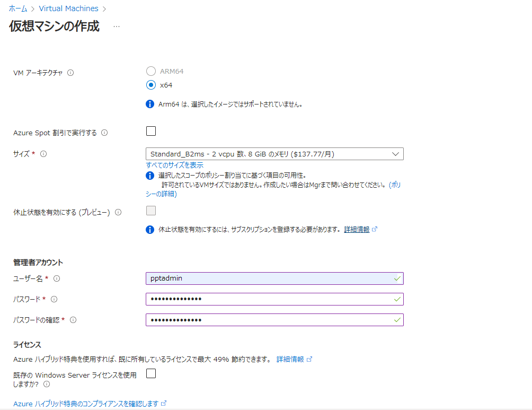Click the ユーザー名 field containing pptadmin
The height and width of the screenshot is (410, 532).
(274, 278)
